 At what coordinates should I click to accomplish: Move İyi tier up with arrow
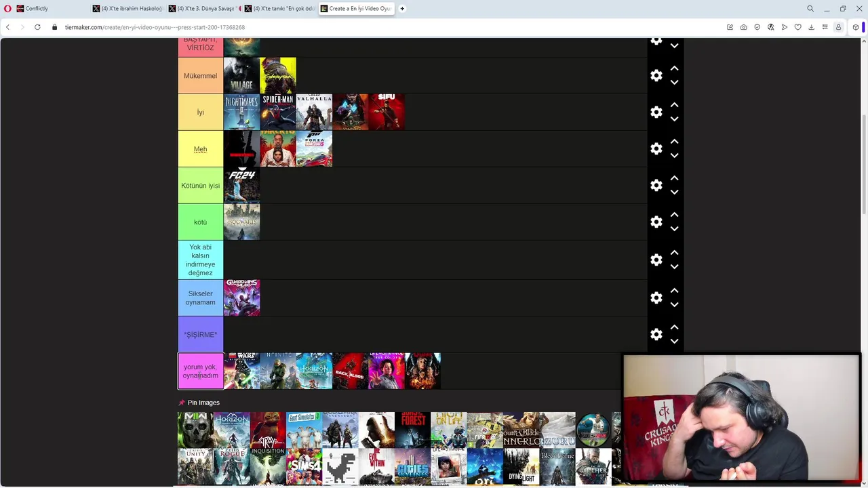click(674, 105)
